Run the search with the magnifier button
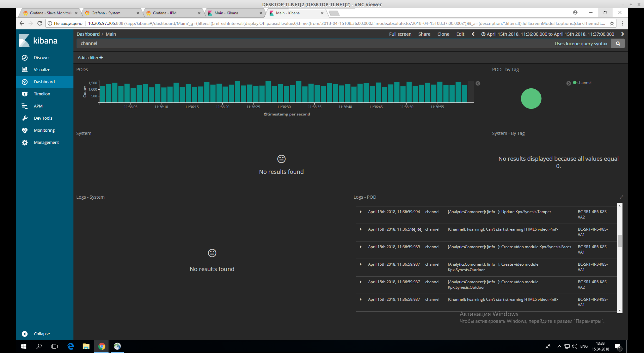644x353 pixels. point(618,44)
